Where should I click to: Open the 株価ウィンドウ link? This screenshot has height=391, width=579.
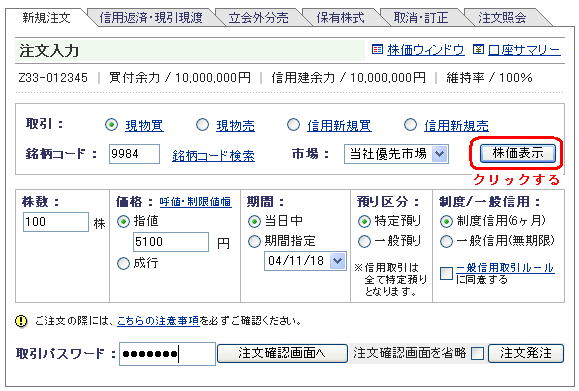(426, 49)
